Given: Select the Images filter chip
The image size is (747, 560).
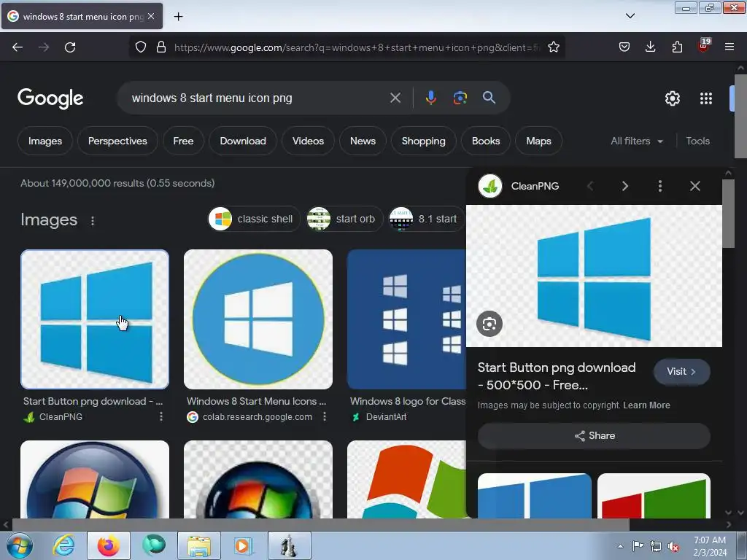Looking at the screenshot, I should [45, 141].
